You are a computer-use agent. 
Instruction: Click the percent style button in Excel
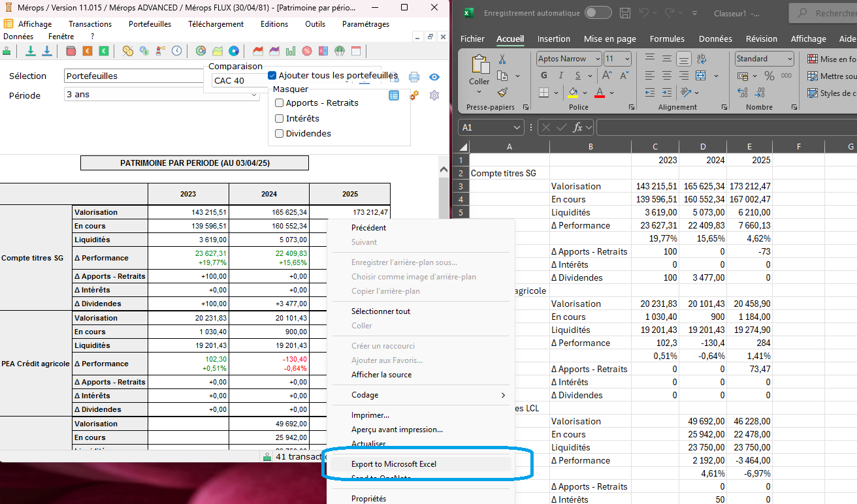769,76
